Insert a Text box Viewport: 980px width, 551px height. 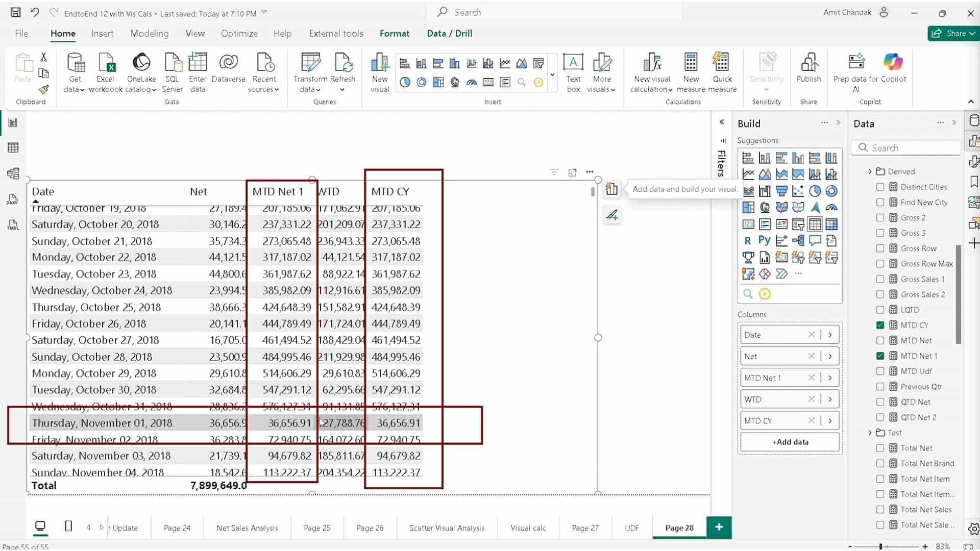[x=573, y=71]
